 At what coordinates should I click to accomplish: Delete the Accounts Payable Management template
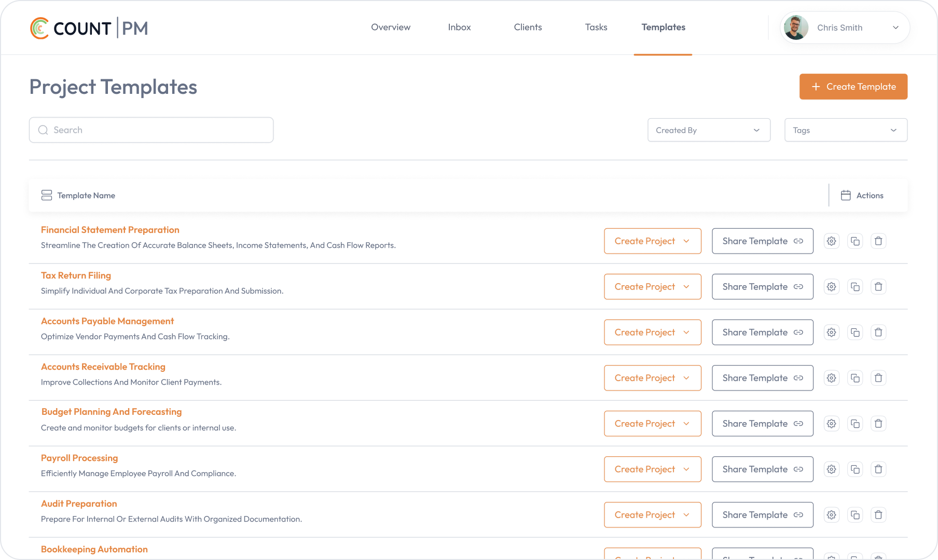(x=878, y=332)
